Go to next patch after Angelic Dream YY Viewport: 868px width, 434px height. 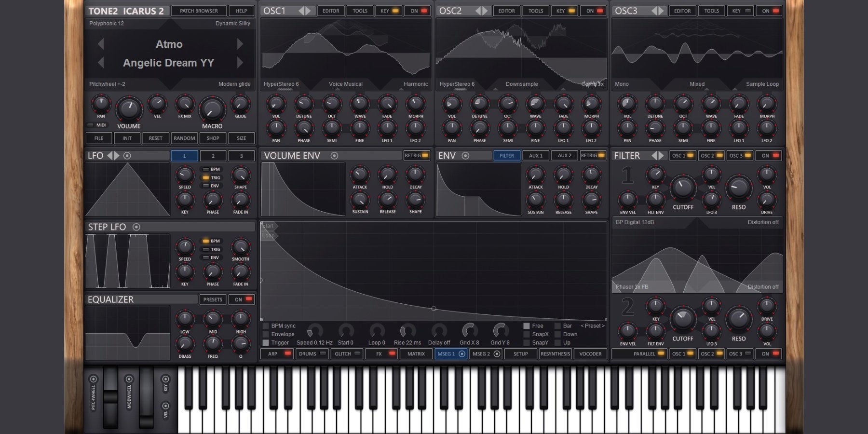pos(240,63)
